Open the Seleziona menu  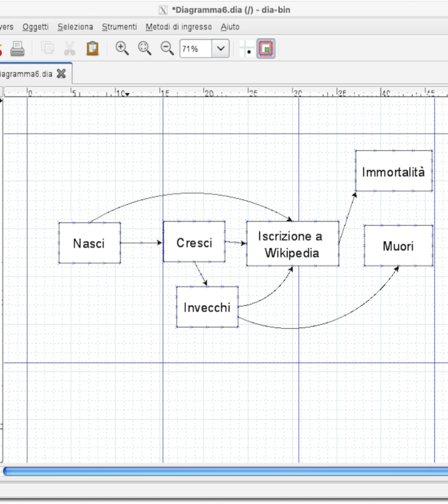click(75, 27)
